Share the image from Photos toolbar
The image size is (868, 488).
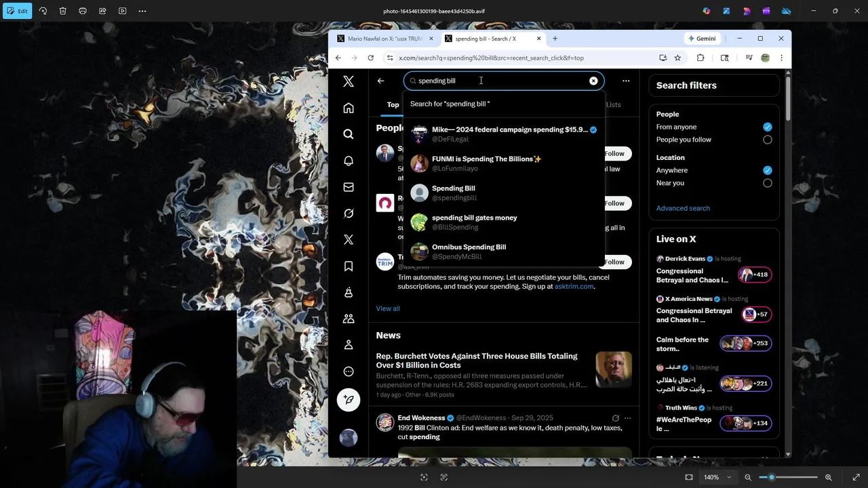pos(102,11)
